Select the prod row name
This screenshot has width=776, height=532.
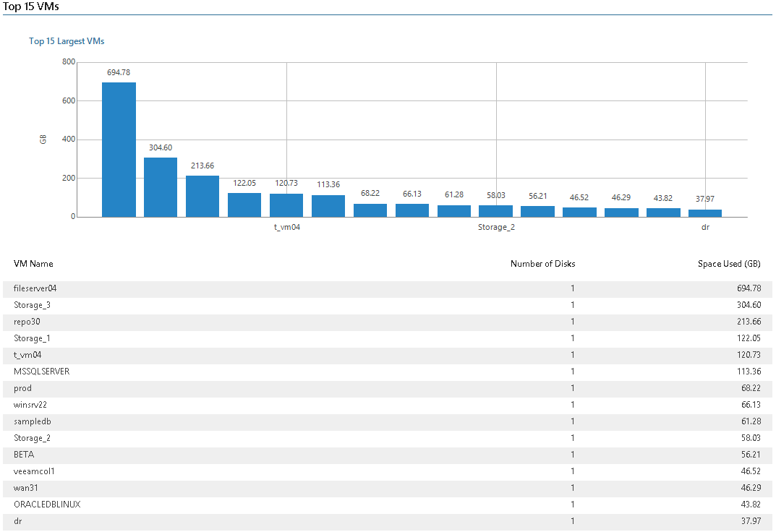[x=22, y=388]
